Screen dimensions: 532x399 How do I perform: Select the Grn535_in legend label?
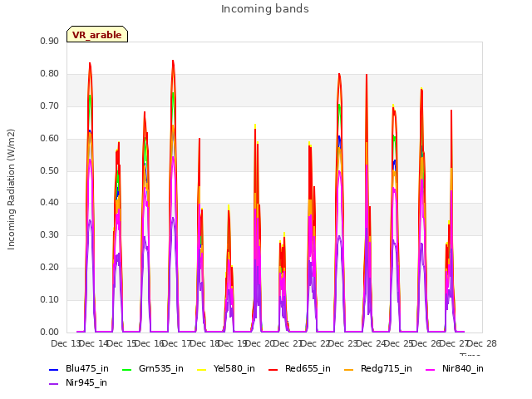(x=161, y=368)
